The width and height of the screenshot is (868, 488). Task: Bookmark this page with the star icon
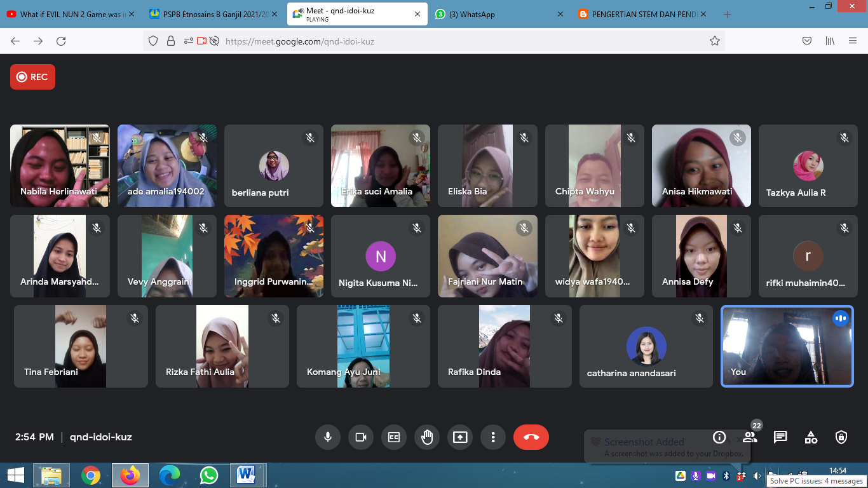[715, 41]
